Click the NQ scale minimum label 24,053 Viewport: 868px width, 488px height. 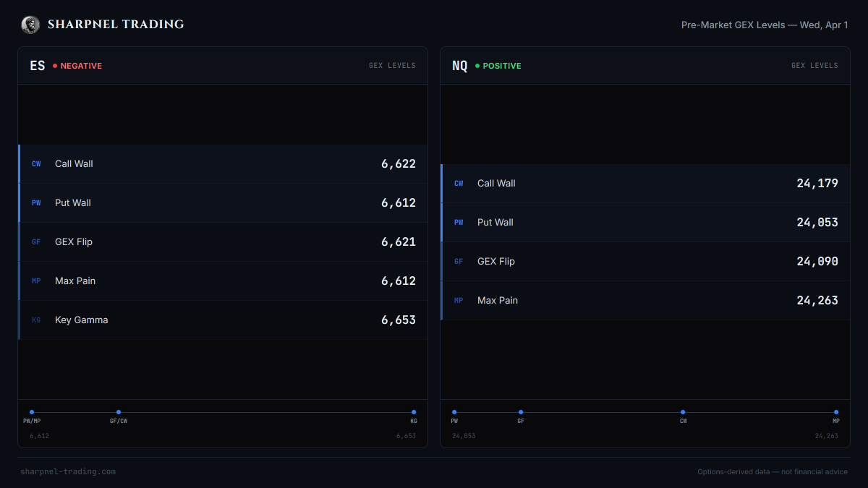pos(464,436)
